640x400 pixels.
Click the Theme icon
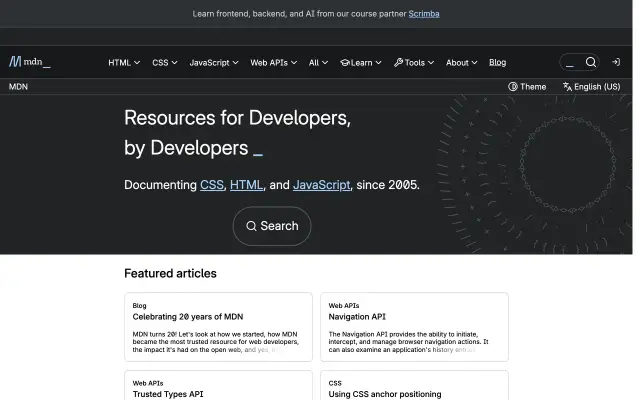[x=513, y=87]
